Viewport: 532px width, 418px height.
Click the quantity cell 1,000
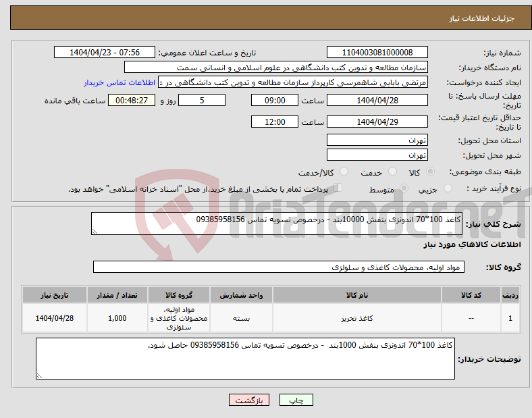coord(117,318)
